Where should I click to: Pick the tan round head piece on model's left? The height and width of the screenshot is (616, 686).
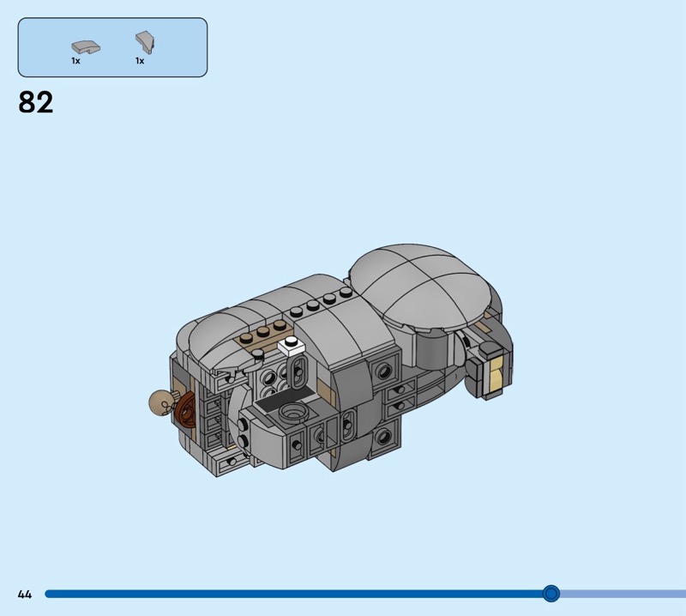159,402
